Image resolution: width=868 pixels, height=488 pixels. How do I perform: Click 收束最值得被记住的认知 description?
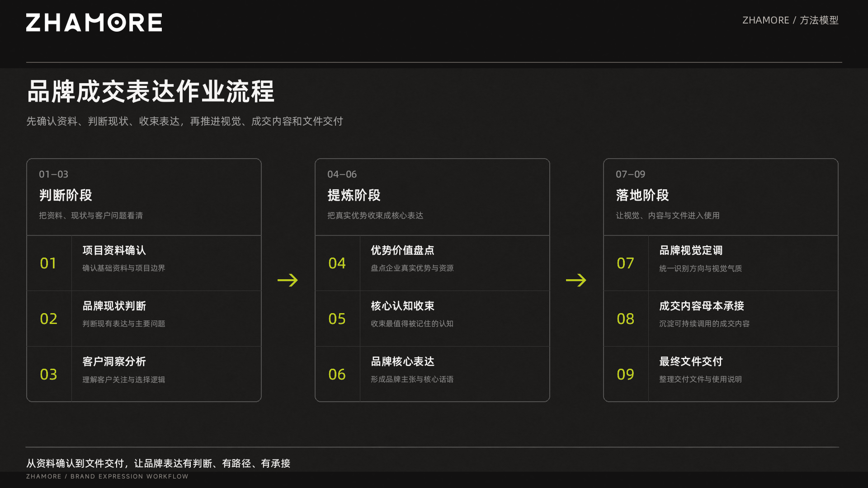click(x=412, y=324)
